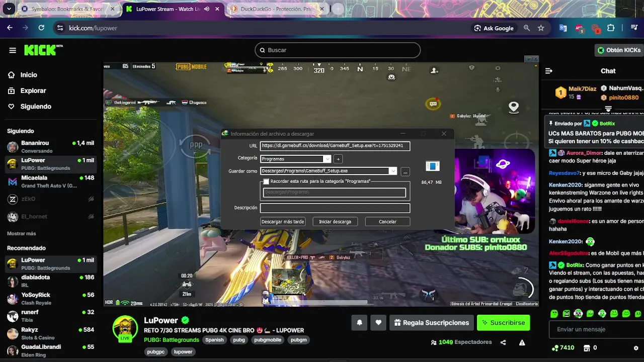This screenshot has width=644, height=362.
Task: Share the stream via share icon
Action: (503, 342)
